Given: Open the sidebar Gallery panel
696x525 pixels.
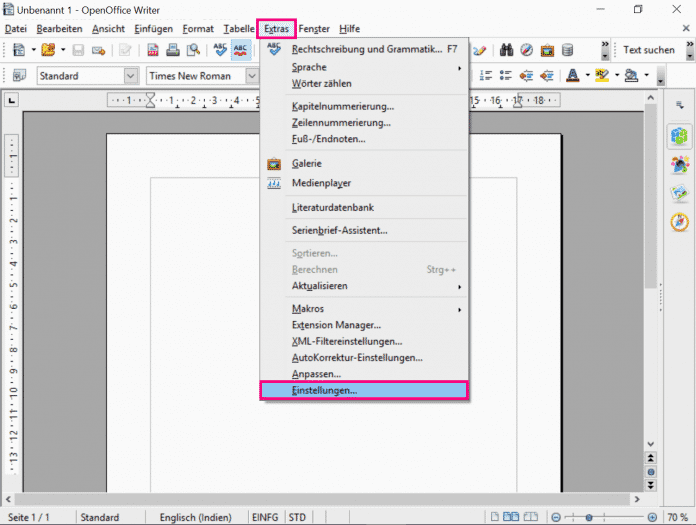Looking at the screenshot, I should 679,193.
